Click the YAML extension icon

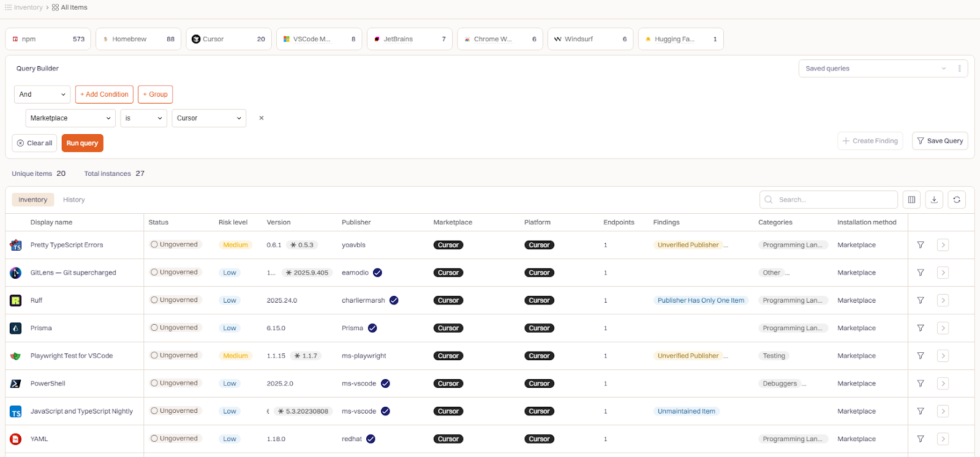point(16,439)
